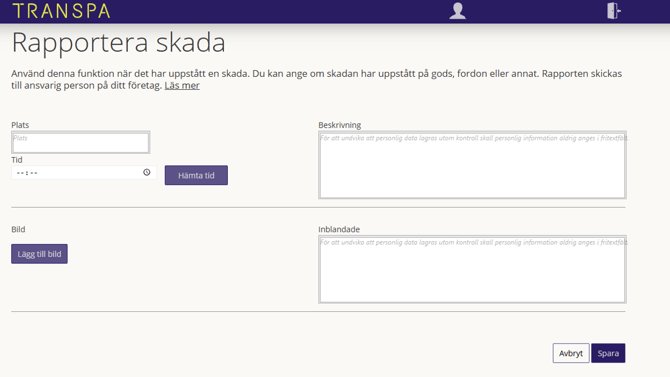Click the clock icon in Tid field

pos(147,172)
